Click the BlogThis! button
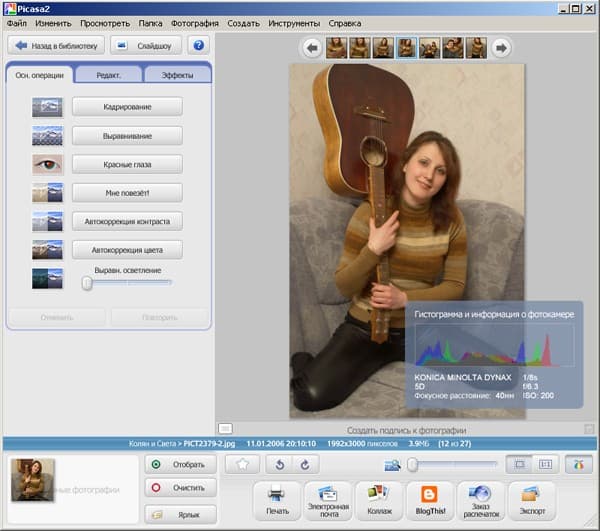Screen dimensions: 600x531 tap(430, 499)
